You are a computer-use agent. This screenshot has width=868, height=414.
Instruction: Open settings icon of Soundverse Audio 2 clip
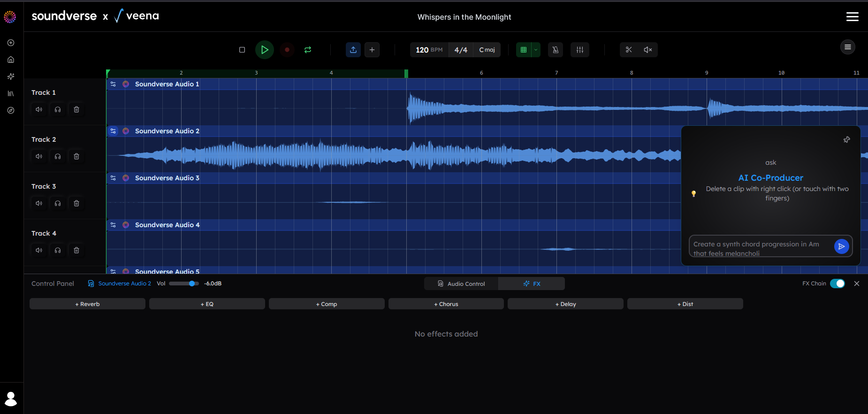tap(113, 131)
